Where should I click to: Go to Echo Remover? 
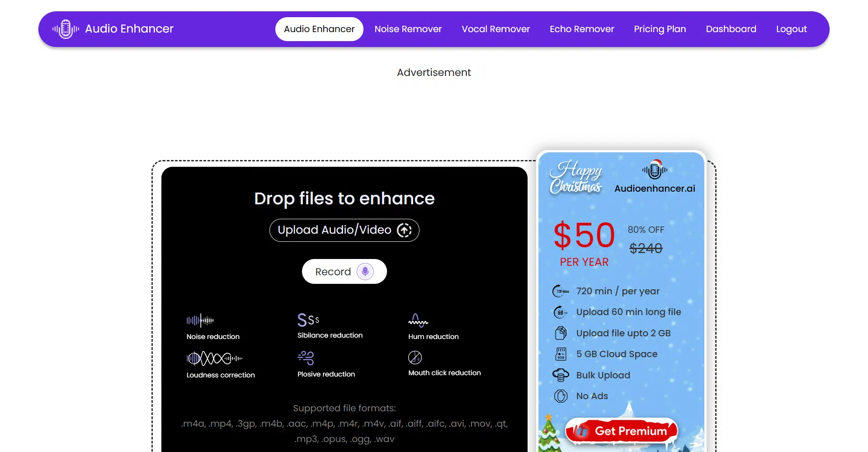(581, 29)
